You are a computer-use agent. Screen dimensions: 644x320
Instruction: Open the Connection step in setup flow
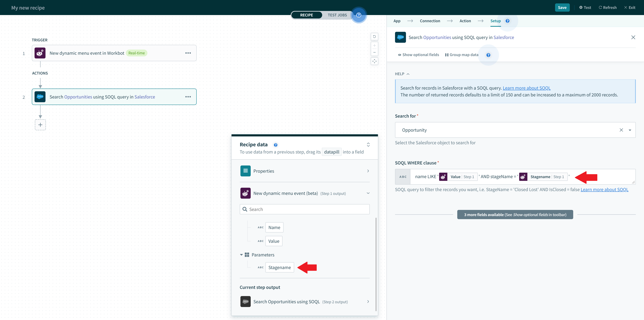430,21
